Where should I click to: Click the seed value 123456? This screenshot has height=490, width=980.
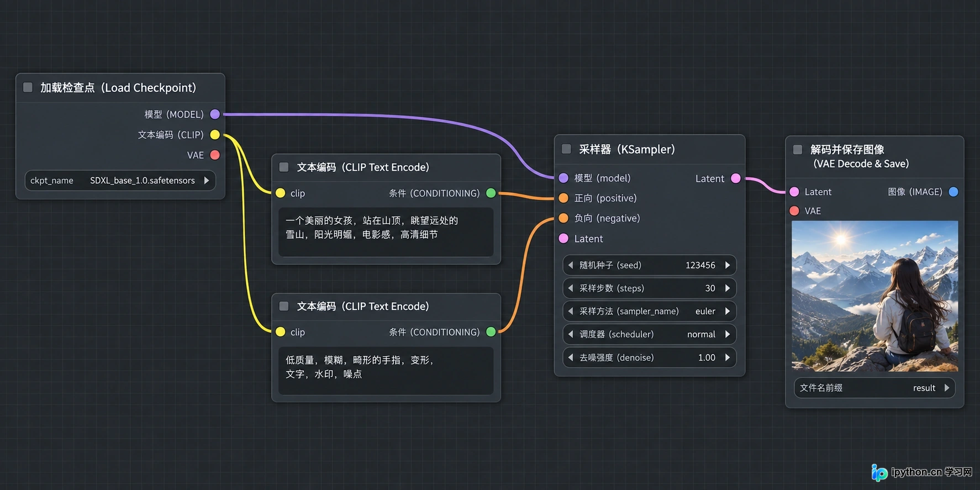[700, 265]
